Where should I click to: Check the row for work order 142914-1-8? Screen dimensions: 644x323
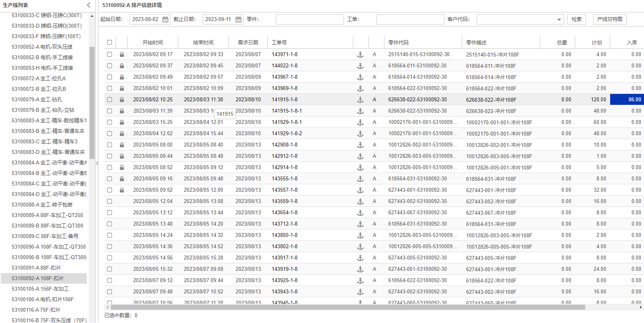109,168
